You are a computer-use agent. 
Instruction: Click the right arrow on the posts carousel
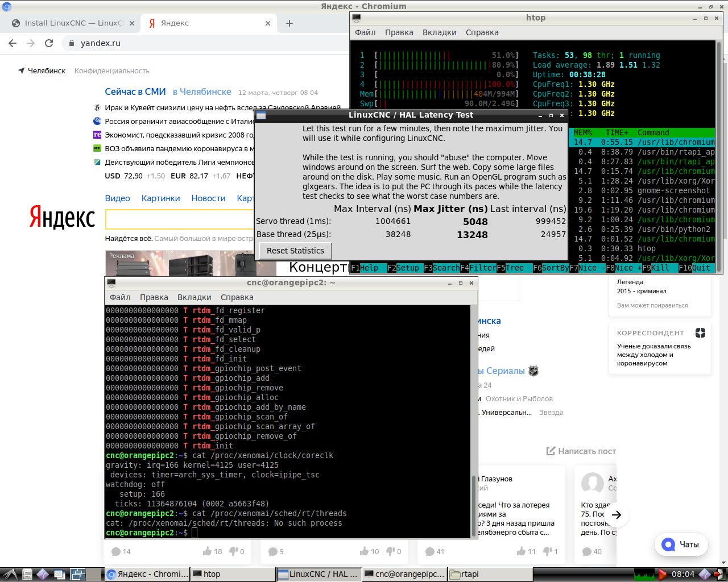[x=617, y=515]
